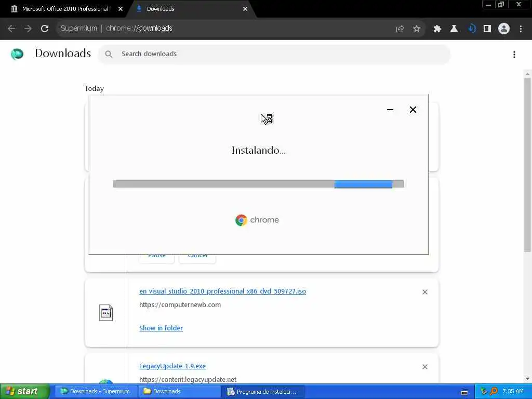Screen dimensions: 532x399
Task: Click the tray magnifier icon
Action: (494, 392)
